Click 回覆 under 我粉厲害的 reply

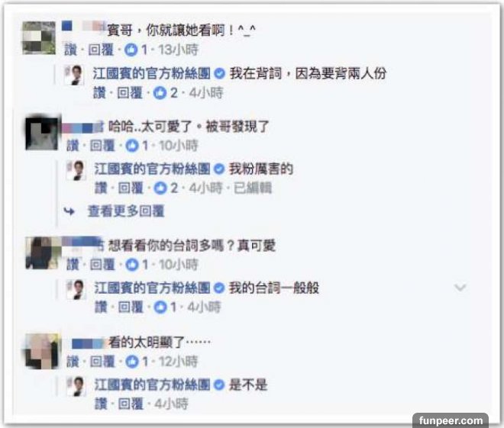pyautogui.click(x=131, y=188)
